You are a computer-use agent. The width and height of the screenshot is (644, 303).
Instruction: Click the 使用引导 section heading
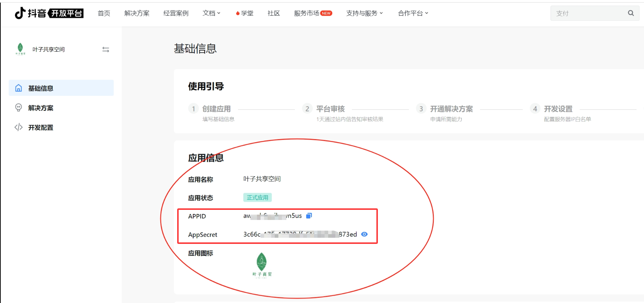(x=206, y=86)
